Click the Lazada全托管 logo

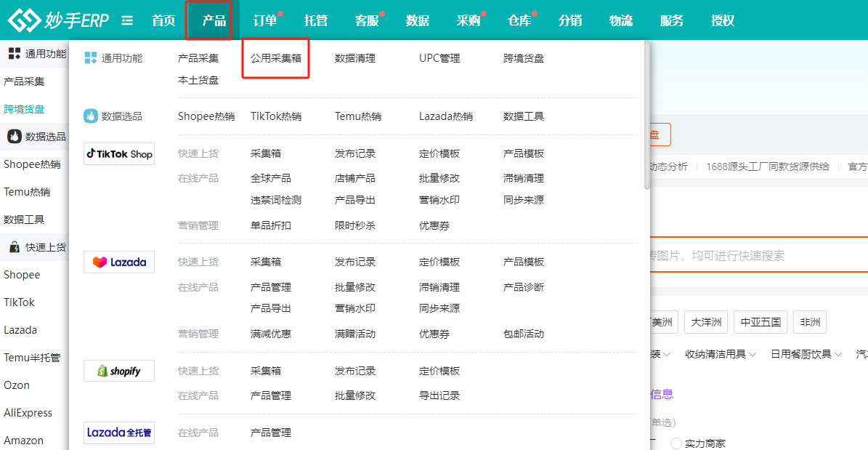tap(119, 433)
